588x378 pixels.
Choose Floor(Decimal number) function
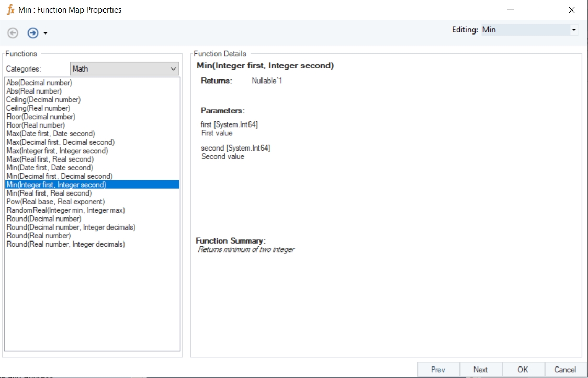pos(41,117)
